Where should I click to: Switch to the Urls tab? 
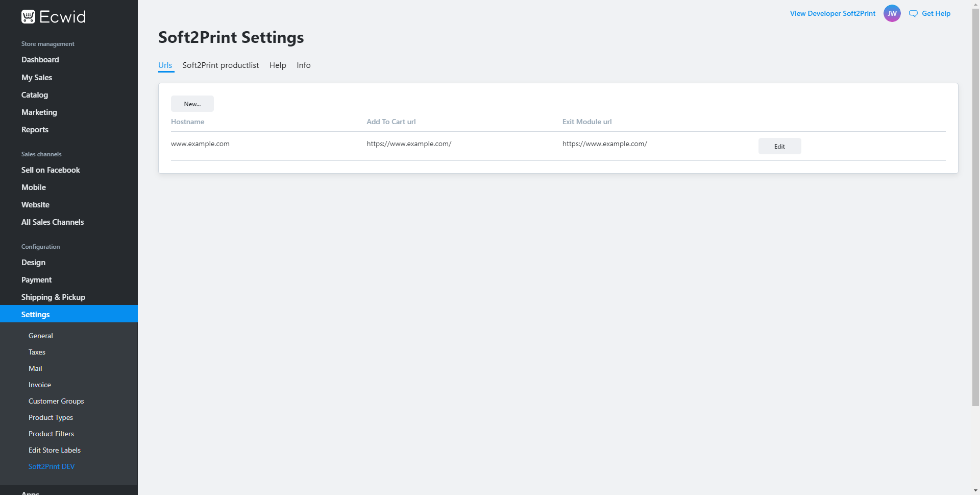click(165, 65)
